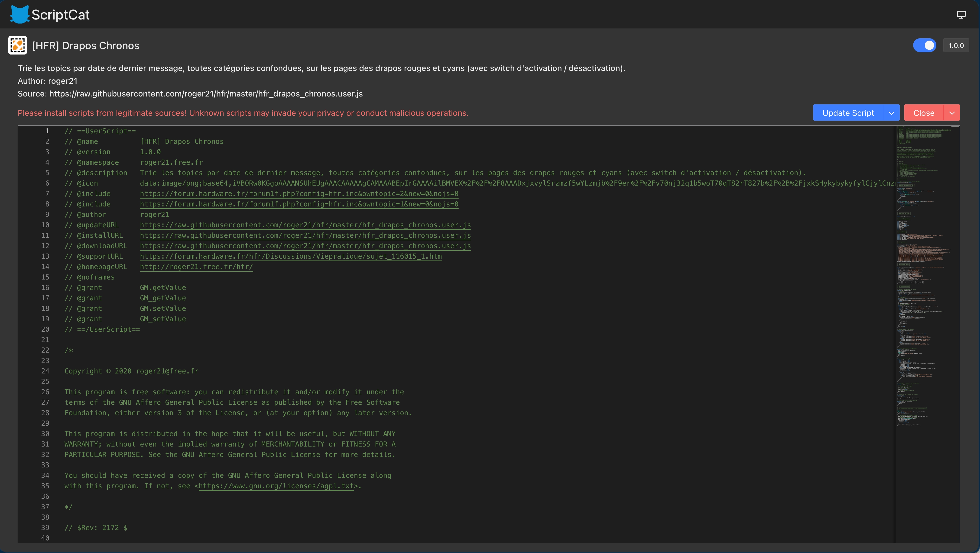
Task: Click line number 20 in the gutter
Action: coord(45,329)
